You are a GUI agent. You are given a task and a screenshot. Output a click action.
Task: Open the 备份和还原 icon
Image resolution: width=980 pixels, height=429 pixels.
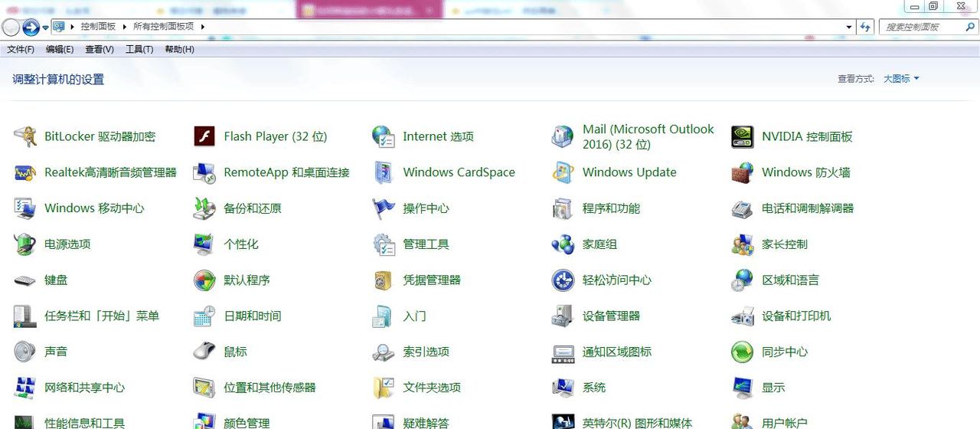pyautogui.click(x=204, y=208)
